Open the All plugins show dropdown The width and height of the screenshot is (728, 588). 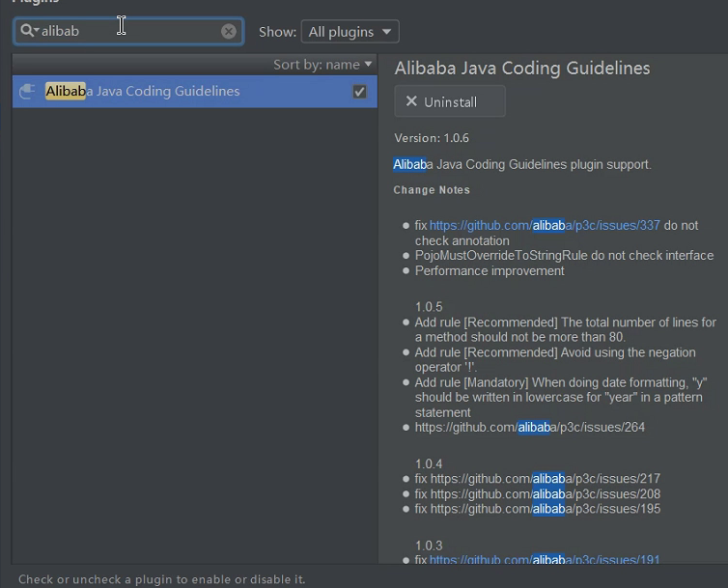[350, 32]
